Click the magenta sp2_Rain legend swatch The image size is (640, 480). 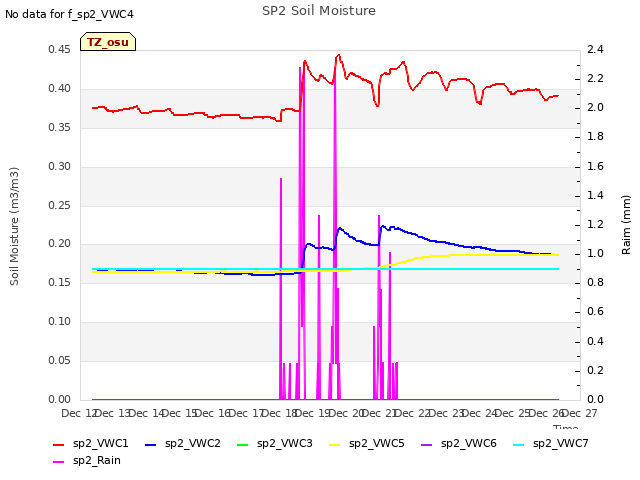(x=59, y=462)
